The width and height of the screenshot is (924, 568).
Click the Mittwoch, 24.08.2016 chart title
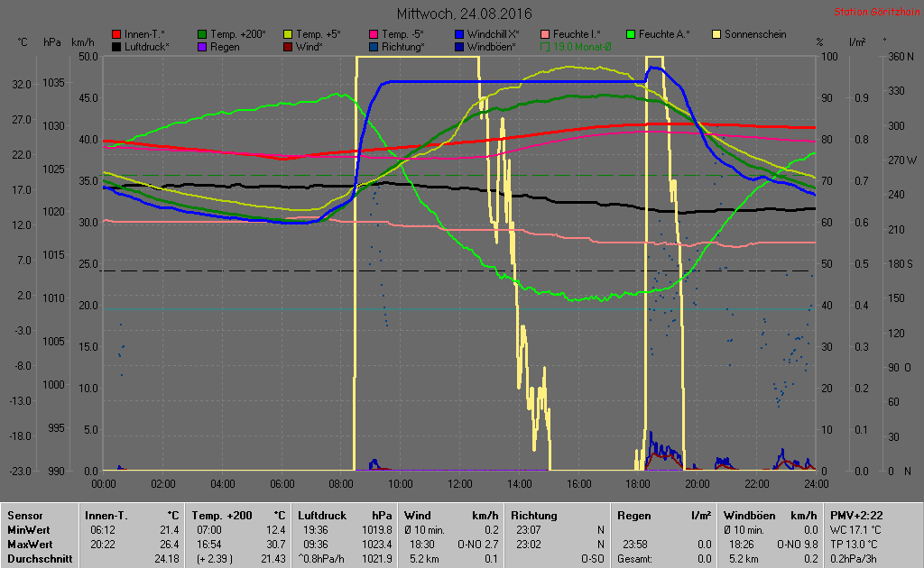tap(464, 14)
